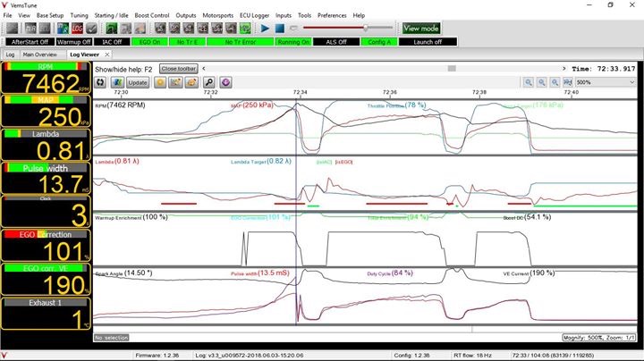Viewport: 644px width, 361px height.
Task: Click the ALS Off status indicator
Action: click(x=336, y=42)
